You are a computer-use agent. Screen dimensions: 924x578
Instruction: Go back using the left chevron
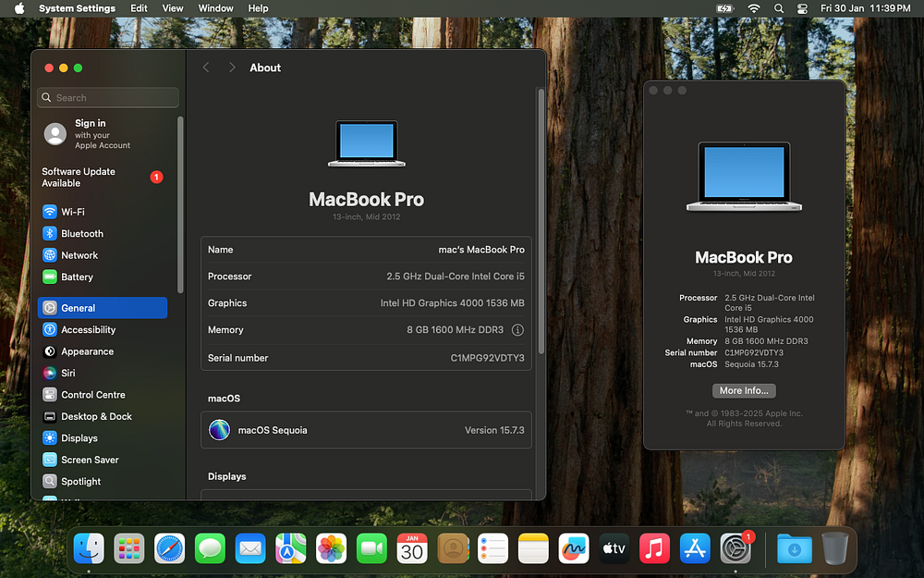[x=206, y=68]
